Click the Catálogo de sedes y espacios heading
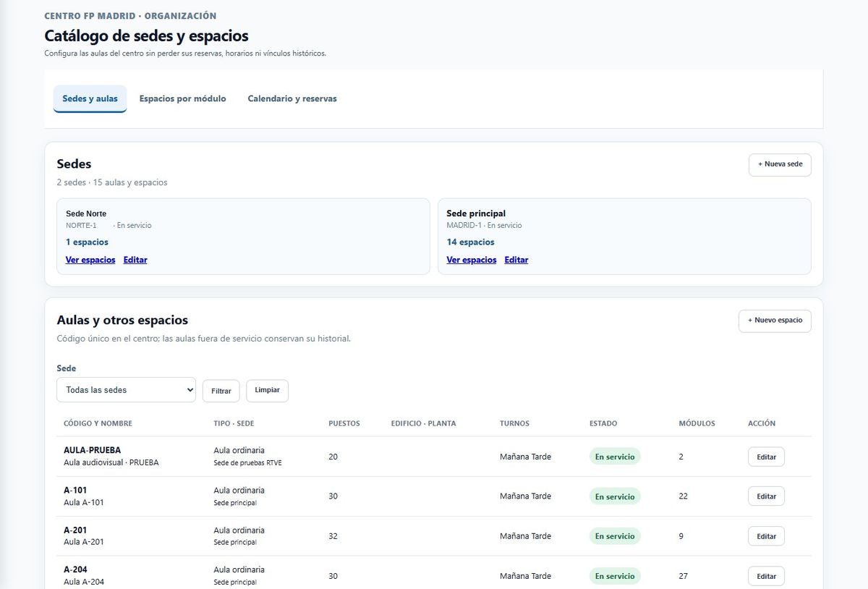The image size is (868, 589). point(146,35)
